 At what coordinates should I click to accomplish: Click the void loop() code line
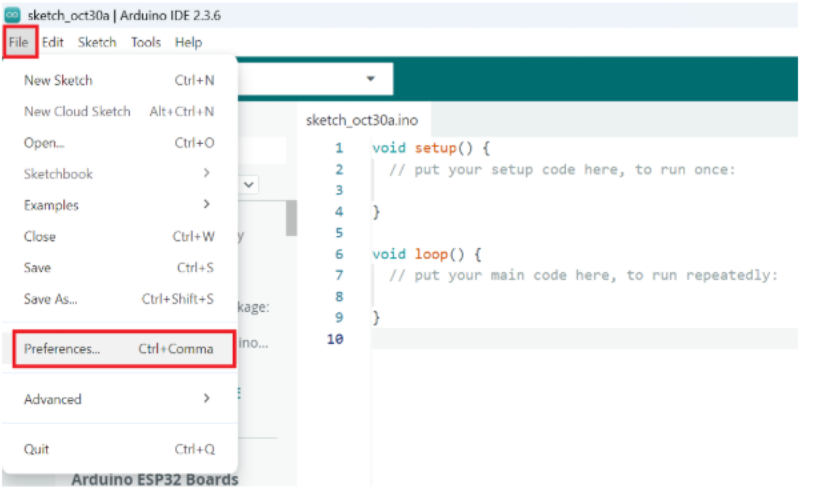(x=427, y=254)
